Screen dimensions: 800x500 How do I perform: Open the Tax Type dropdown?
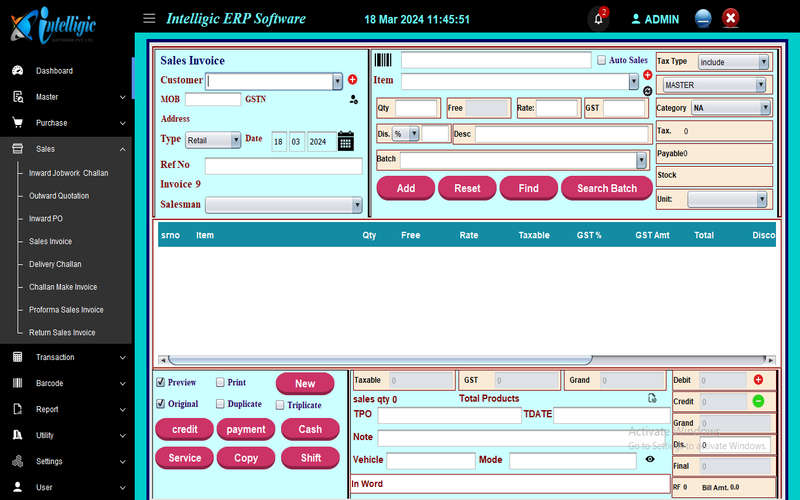click(734, 62)
